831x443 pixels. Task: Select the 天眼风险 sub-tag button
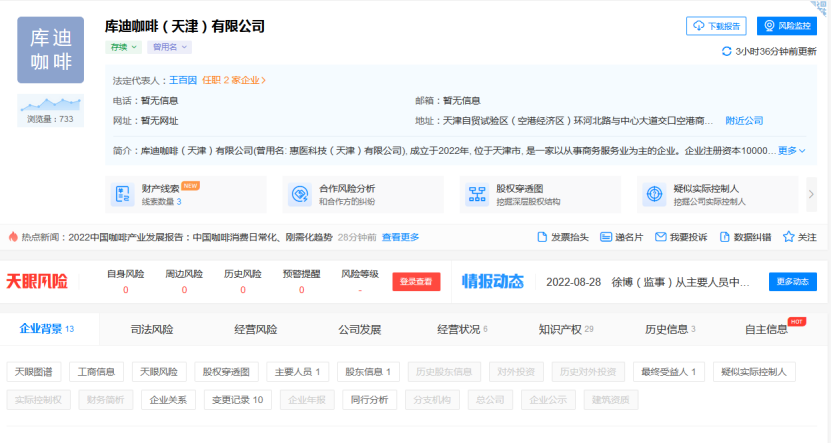click(x=158, y=372)
